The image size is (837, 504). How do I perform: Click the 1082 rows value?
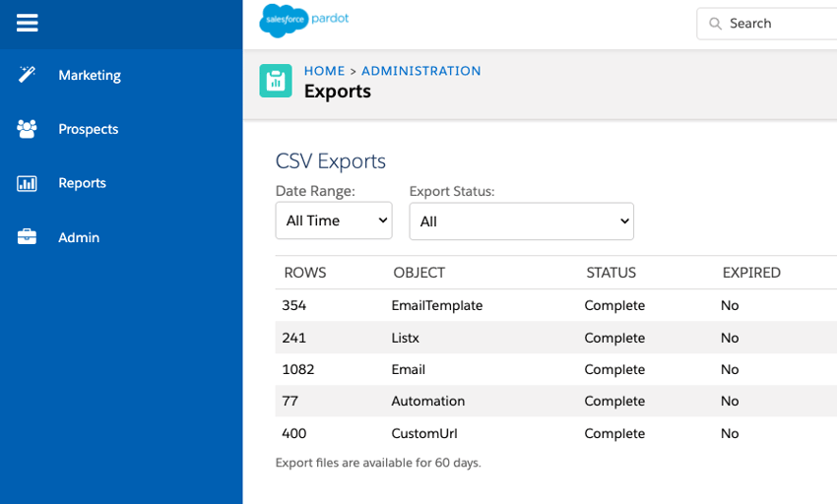pyautogui.click(x=297, y=369)
